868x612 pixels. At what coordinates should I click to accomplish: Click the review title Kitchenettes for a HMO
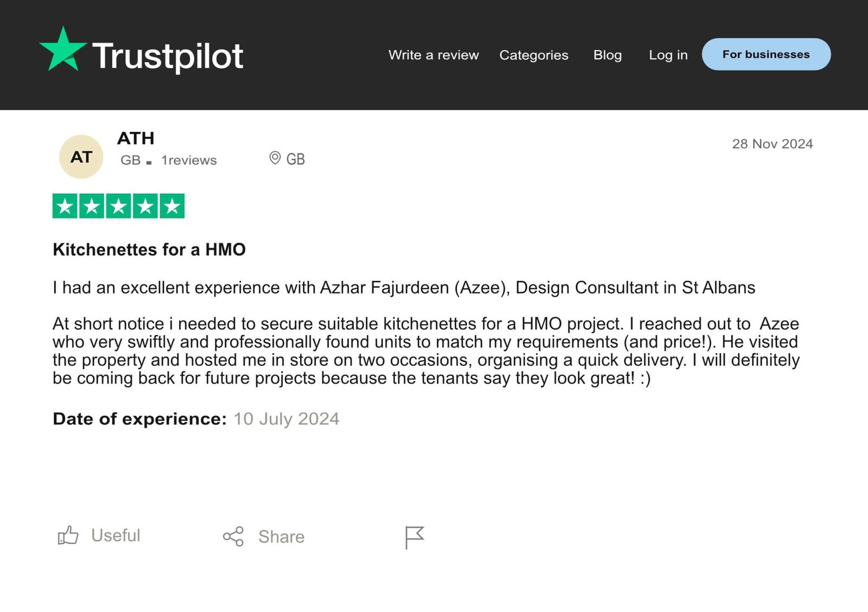point(149,250)
